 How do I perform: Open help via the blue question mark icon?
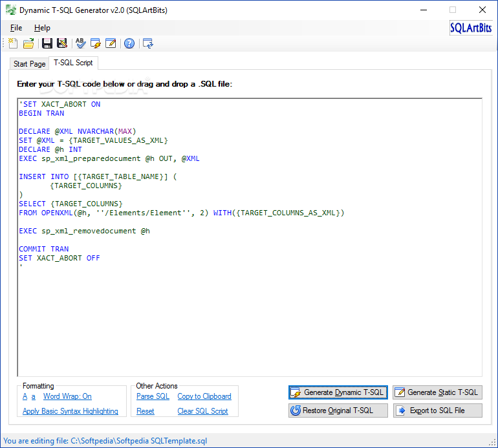coord(129,43)
